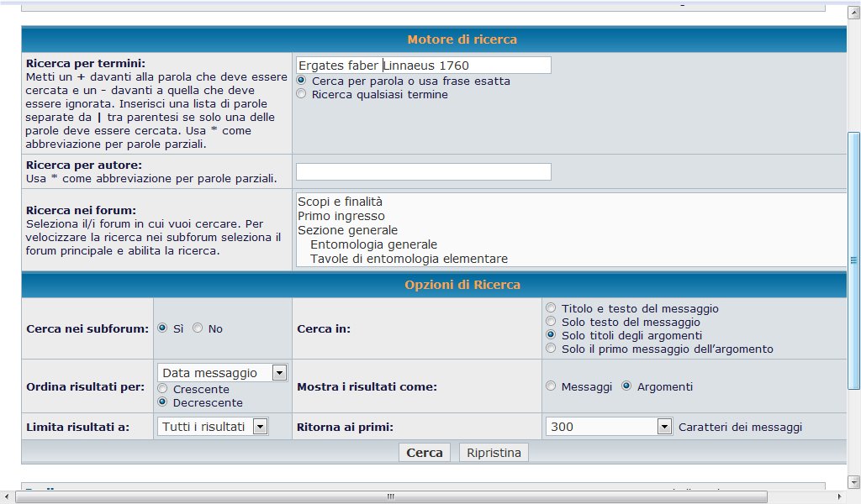Show results as 'Messaggi'
Screen dimensions: 861x504
(x=551, y=386)
